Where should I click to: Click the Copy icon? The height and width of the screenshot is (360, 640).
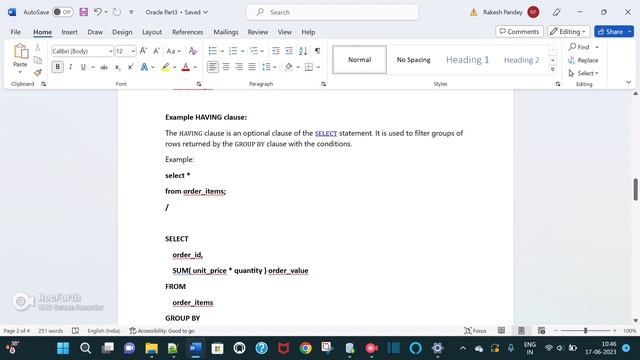[38, 60]
